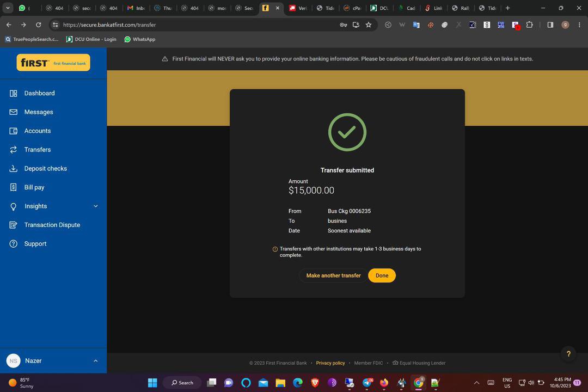Click the First Financial Bank logo
The height and width of the screenshot is (392, 588).
(53, 63)
